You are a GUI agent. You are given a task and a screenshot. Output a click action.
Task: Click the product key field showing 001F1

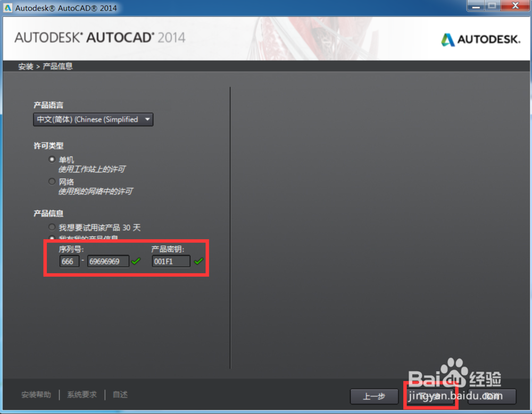tap(170, 261)
